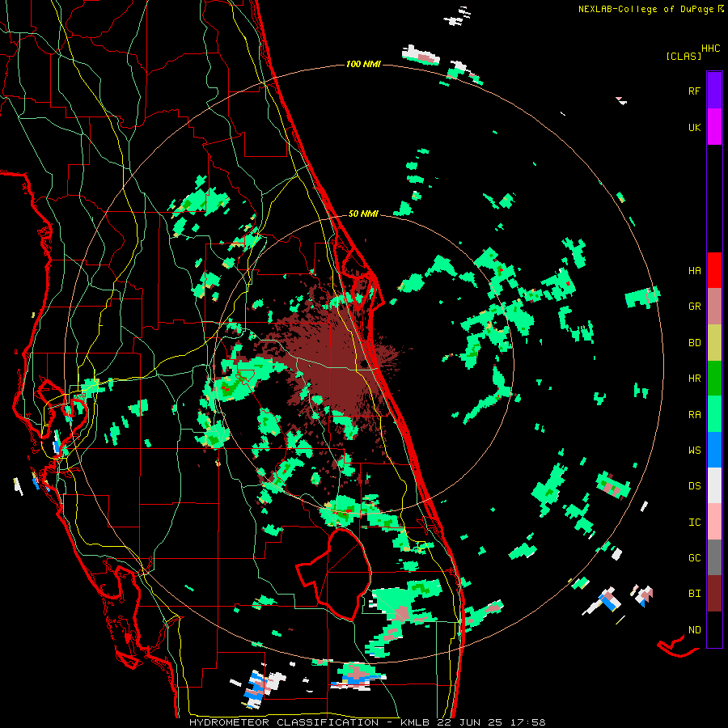
Task: Click the HYDROMETEOR CLASSIFICATION title text
Action: click(284, 722)
